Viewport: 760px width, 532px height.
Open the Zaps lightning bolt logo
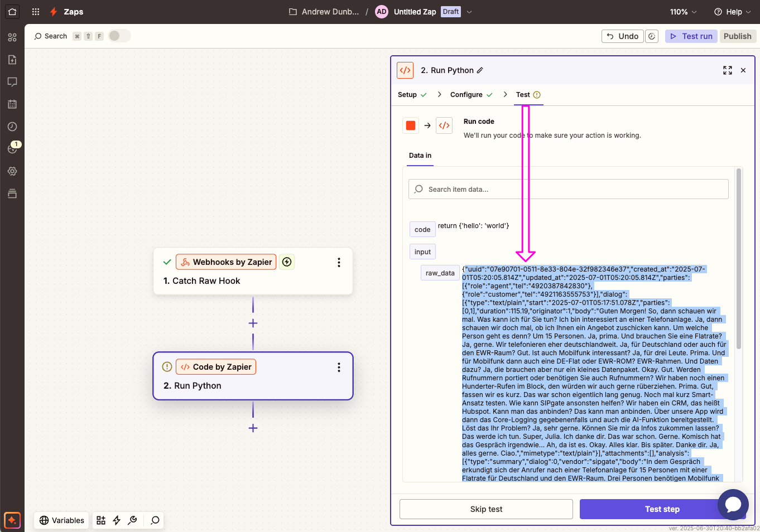click(54, 12)
